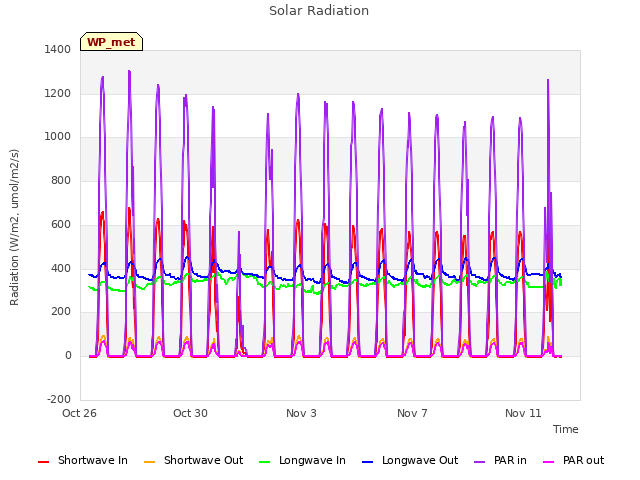The image size is (640, 480).
Task: Click the orange Shortwave Out color marker
Action: pos(149,462)
